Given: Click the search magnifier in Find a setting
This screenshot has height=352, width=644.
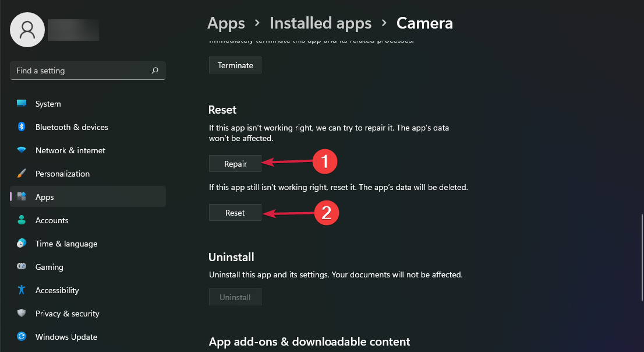Looking at the screenshot, I should [155, 71].
